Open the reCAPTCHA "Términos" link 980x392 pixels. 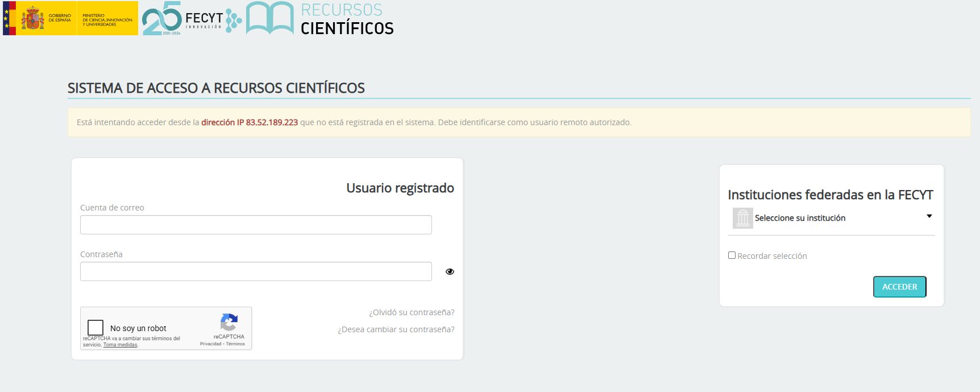(x=235, y=344)
